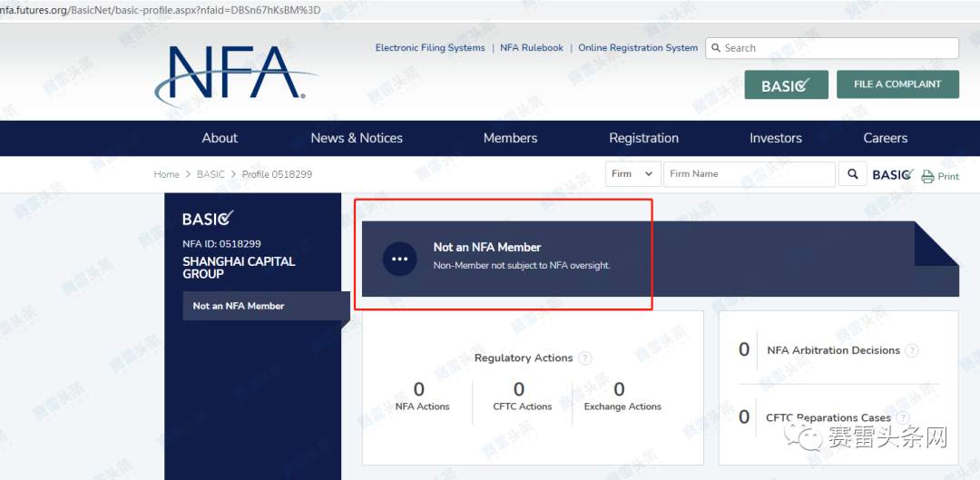Click the NFA Arbitration Decisions label
Screen dimensions: 980x480
point(833,350)
